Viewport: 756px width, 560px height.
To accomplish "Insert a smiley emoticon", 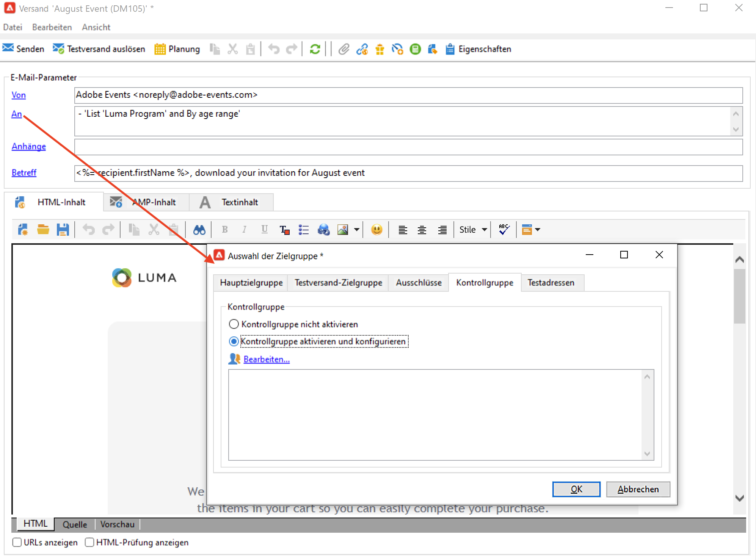I will 376,230.
